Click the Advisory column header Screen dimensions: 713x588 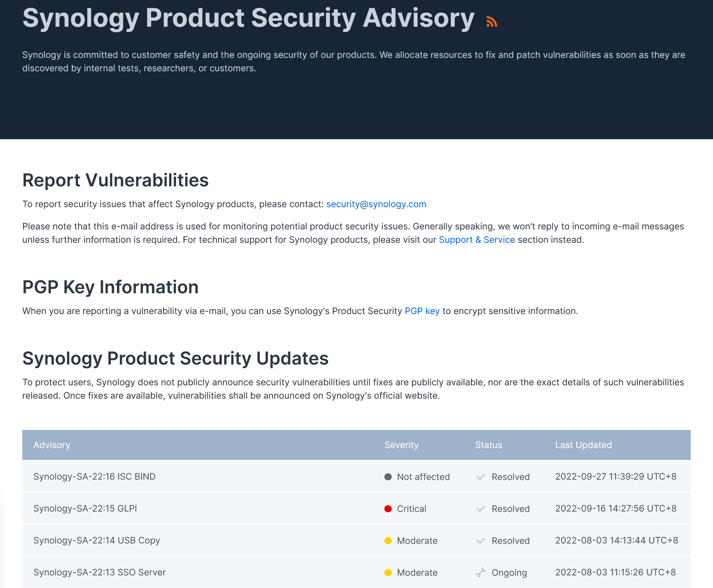pos(52,445)
